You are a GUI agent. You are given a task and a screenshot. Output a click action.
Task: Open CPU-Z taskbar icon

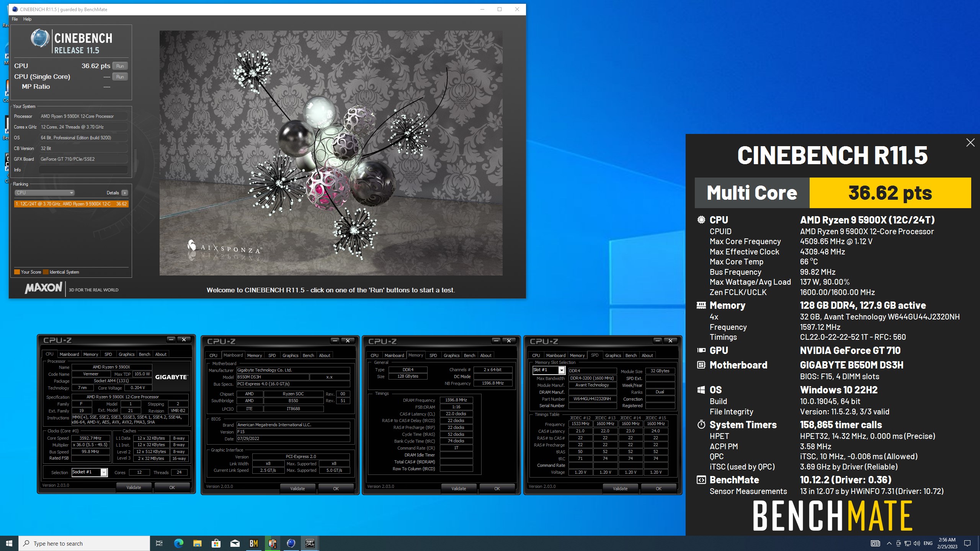[310, 543]
